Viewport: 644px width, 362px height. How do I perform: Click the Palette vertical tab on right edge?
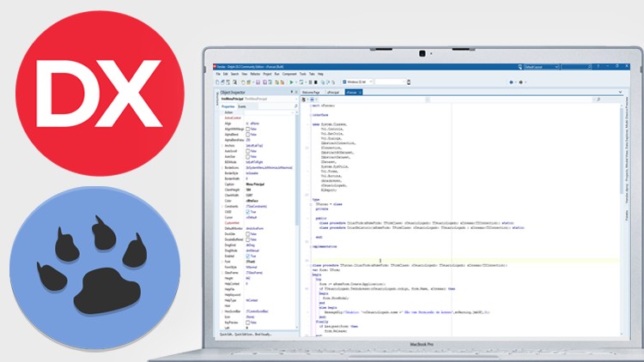point(627,215)
